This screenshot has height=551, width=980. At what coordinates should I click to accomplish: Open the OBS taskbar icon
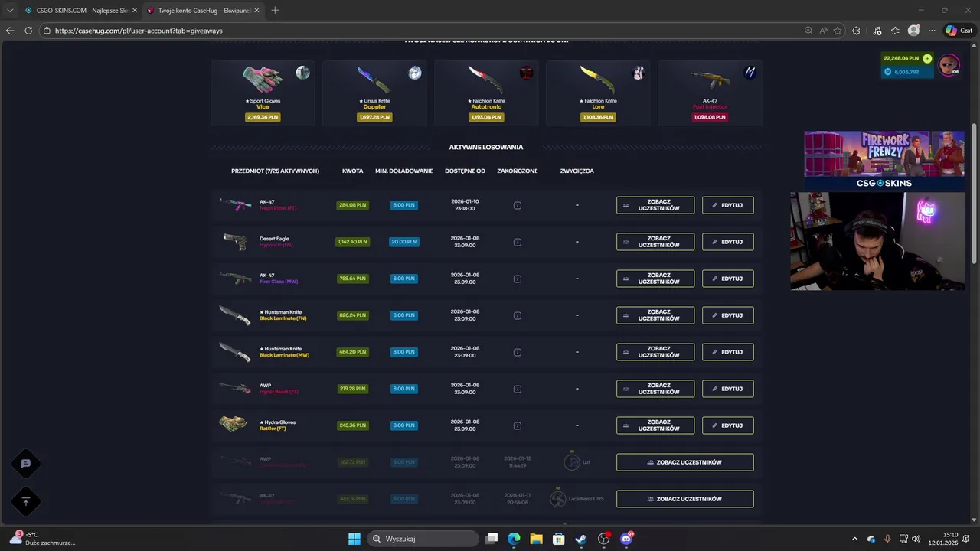(x=604, y=539)
